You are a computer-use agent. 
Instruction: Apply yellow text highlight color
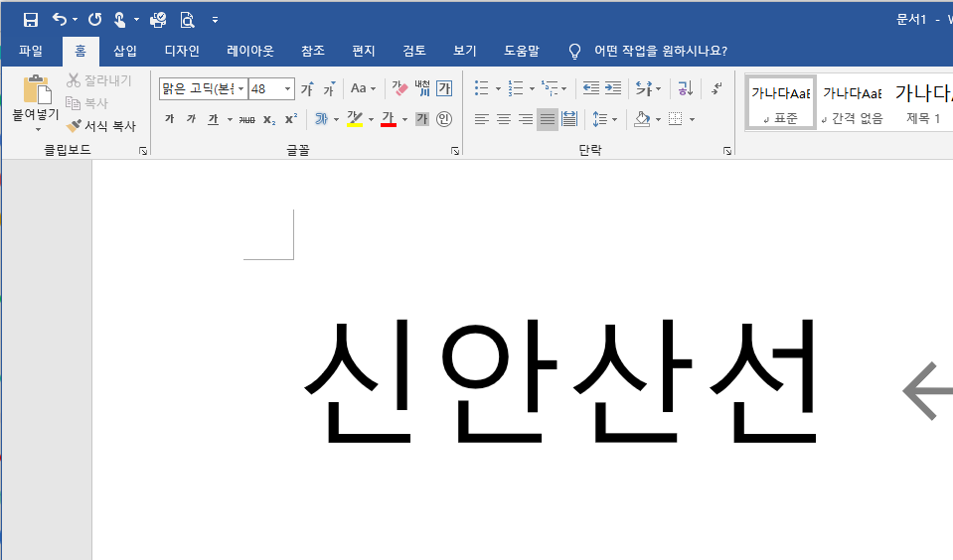[x=355, y=119]
